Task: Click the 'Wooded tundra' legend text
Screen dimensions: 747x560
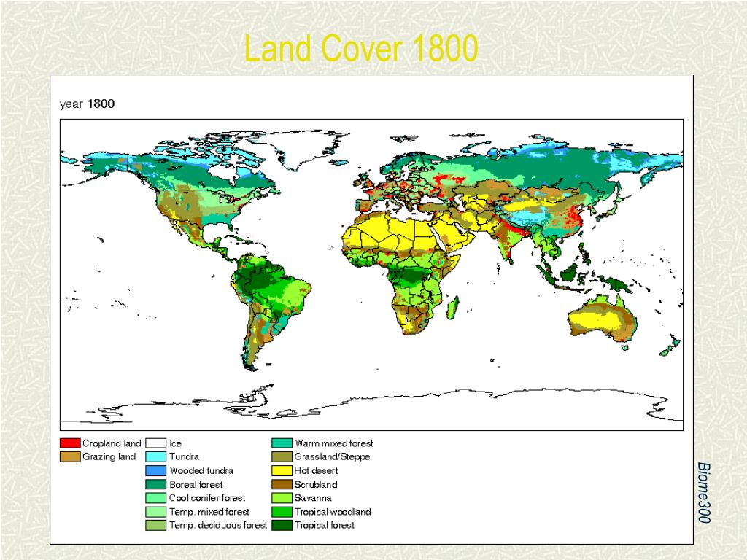Action: tap(201, 470)
